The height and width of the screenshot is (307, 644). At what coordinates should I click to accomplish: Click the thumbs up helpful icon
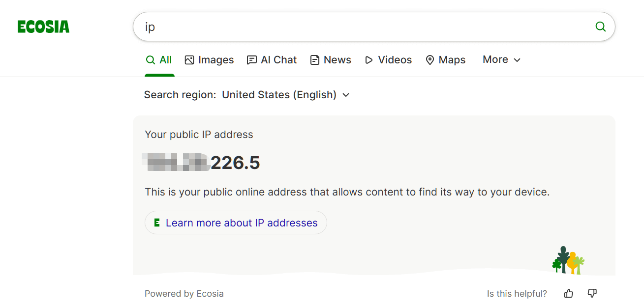click(x=569, y=294)
